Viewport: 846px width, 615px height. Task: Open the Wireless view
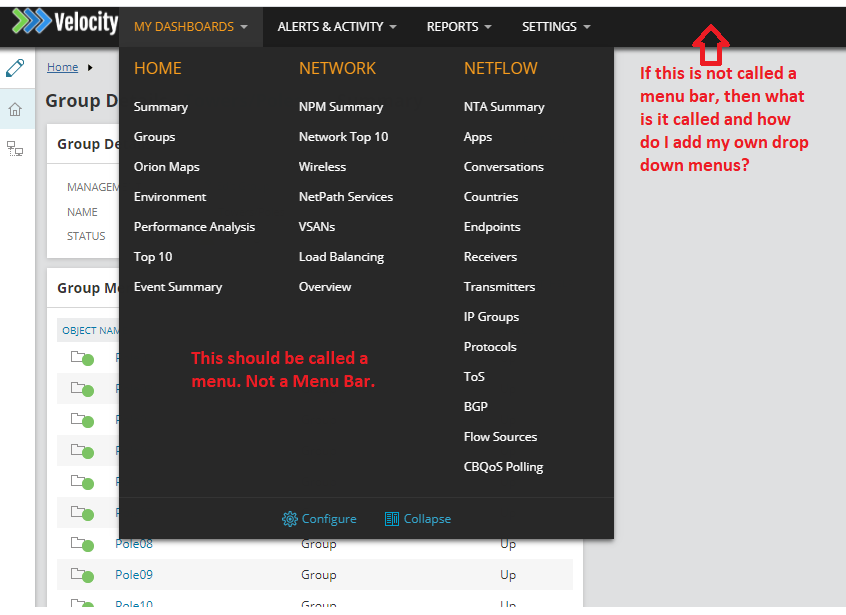click(x=323, y=167)
